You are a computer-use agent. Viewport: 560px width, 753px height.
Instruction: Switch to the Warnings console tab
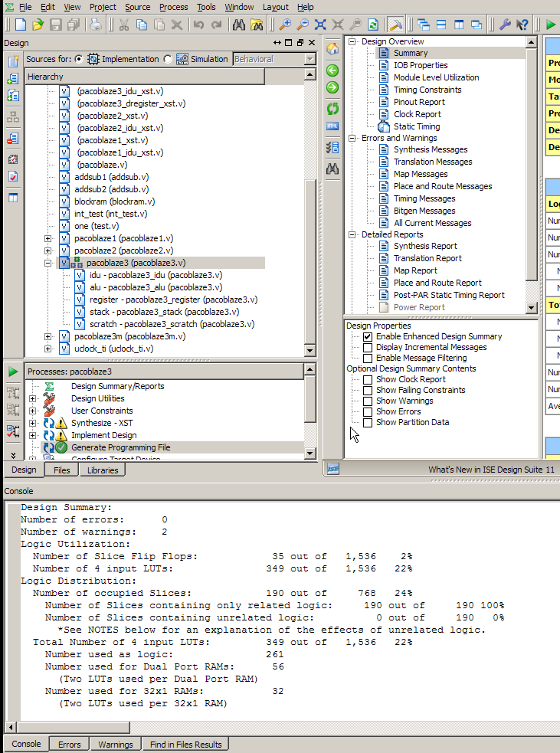pyautogui.click(x=115, y=745)
